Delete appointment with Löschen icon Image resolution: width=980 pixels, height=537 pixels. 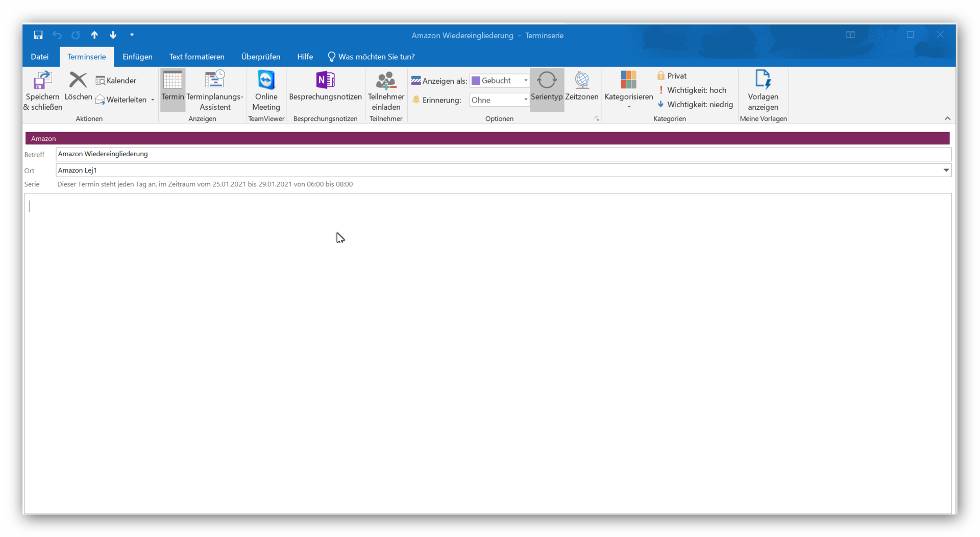point(78,86)
